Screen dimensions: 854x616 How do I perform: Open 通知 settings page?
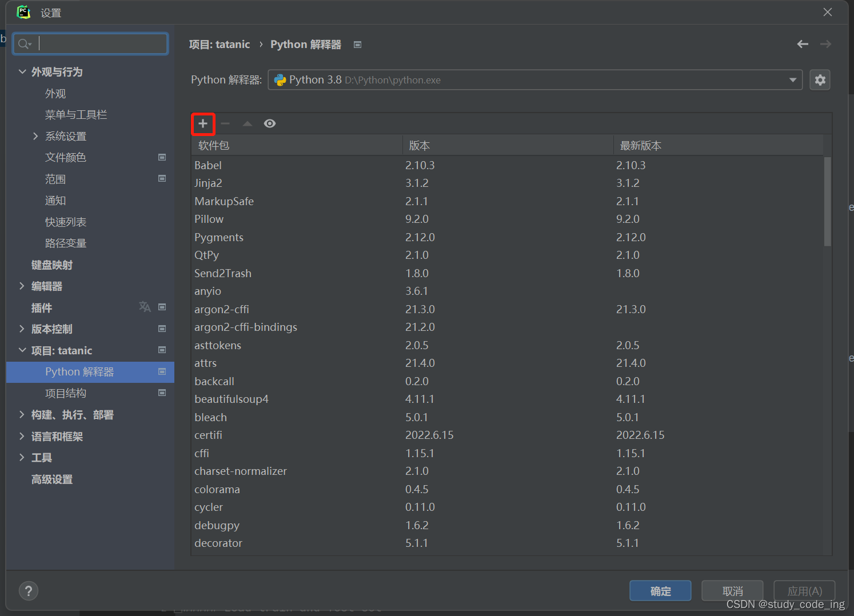click(55, 201)
